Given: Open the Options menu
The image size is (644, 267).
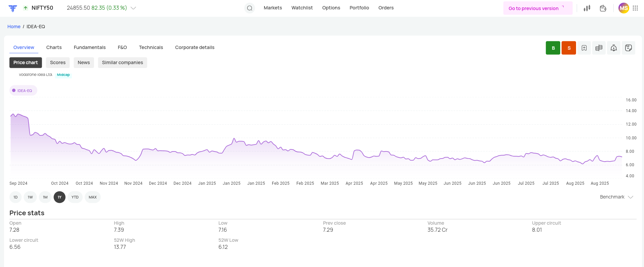Looking at the screenshot, I should pyautogui.click(x=331, y=8).
